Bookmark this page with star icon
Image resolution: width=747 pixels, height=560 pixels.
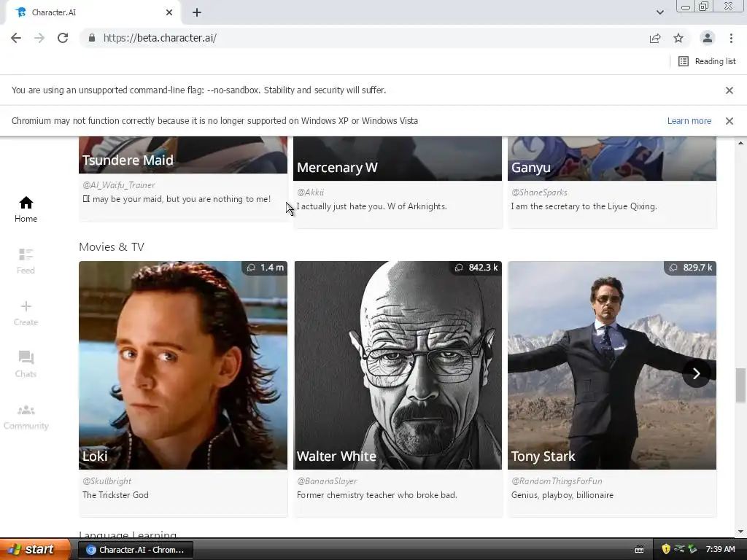coord(678,38)
